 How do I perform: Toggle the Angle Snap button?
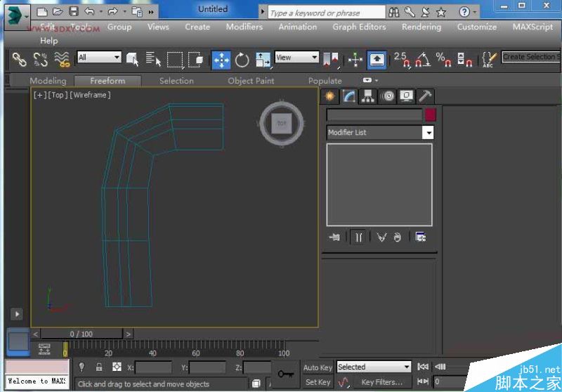click(423, 60)
